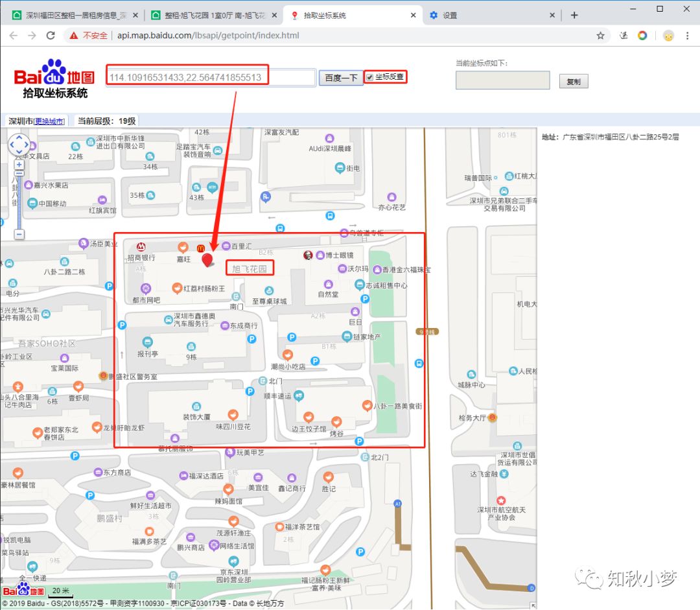Viewport: 700px width, 610px height.
Task: Click the map pan compass control
Action: 19,145
